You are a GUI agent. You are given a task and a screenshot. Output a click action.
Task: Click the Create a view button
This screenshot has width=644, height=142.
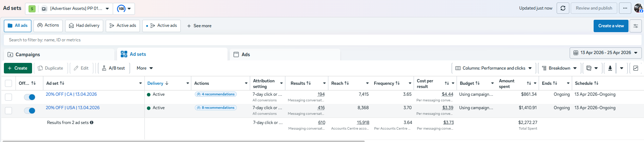click(611, 26)
